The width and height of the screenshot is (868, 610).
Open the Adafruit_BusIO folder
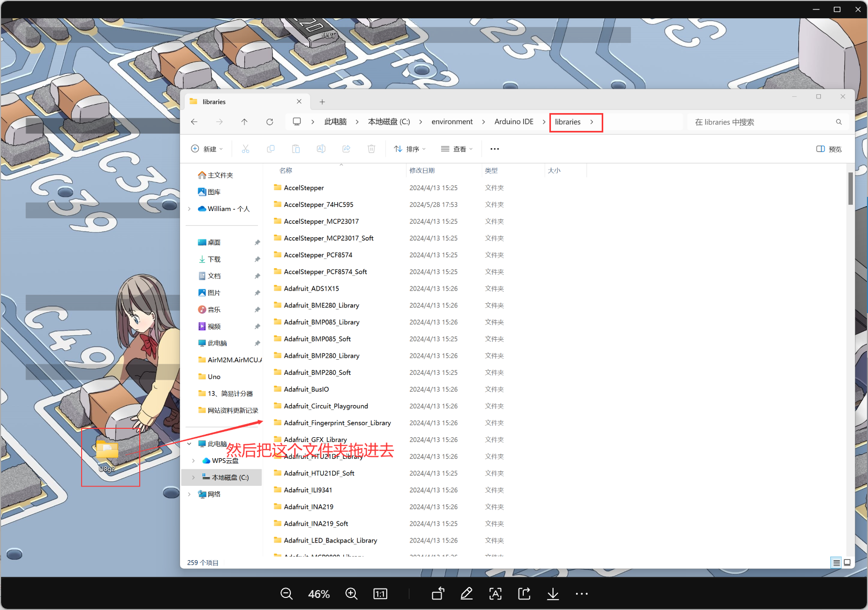pos(306,390)
